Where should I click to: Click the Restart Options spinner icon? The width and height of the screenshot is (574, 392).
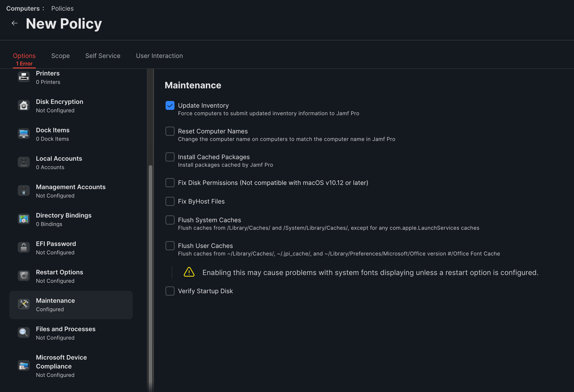point(24,276)
